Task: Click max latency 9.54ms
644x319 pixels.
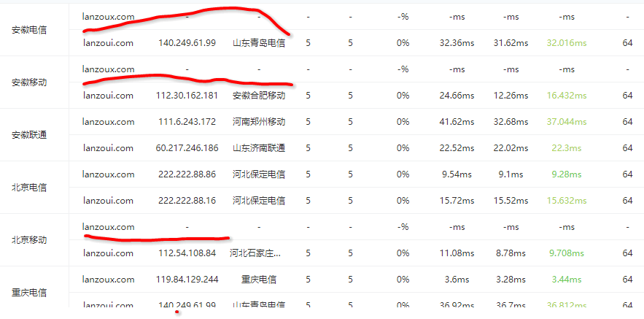Action: click(x=457, y=174)
